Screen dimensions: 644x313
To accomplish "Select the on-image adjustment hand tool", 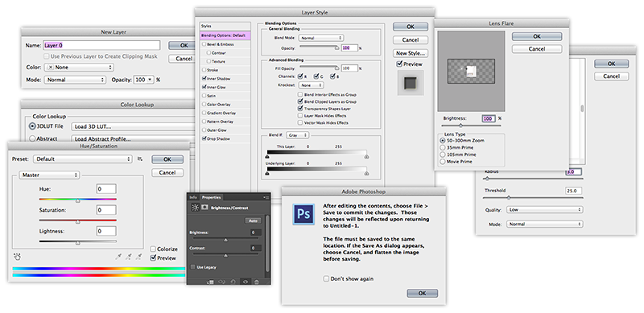I will click(17, 257).
